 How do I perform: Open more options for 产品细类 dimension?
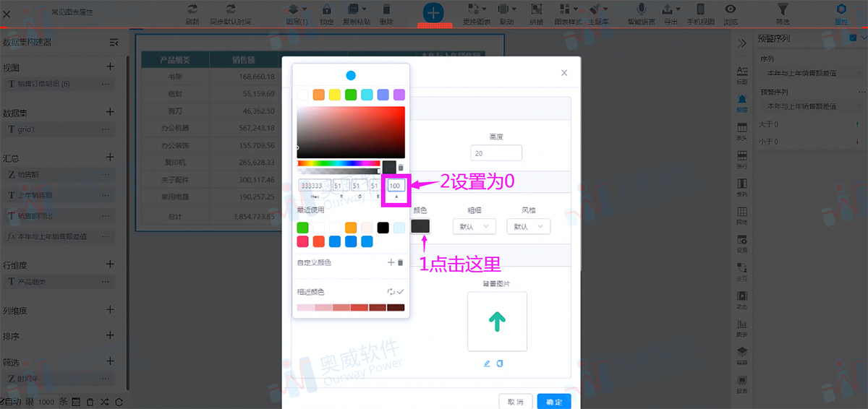pos(106,282)
